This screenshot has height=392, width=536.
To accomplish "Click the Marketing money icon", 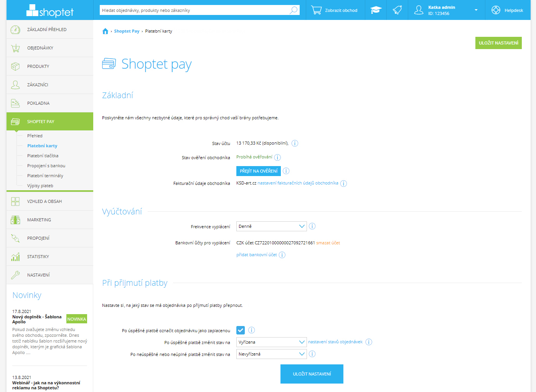I will tap(15, 220).
